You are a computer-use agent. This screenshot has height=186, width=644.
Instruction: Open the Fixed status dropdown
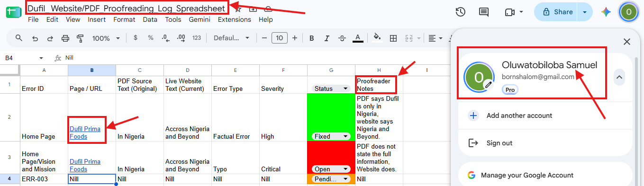331,136
